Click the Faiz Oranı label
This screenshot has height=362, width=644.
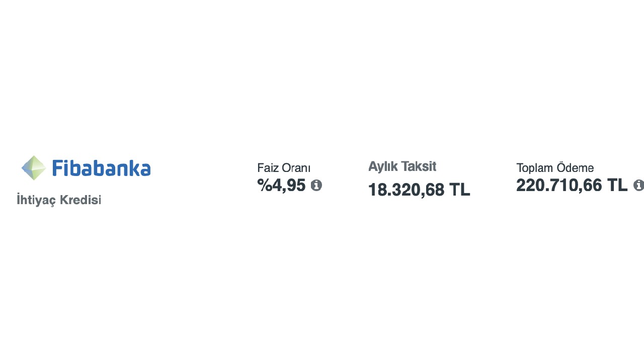(x=284, y=168)
